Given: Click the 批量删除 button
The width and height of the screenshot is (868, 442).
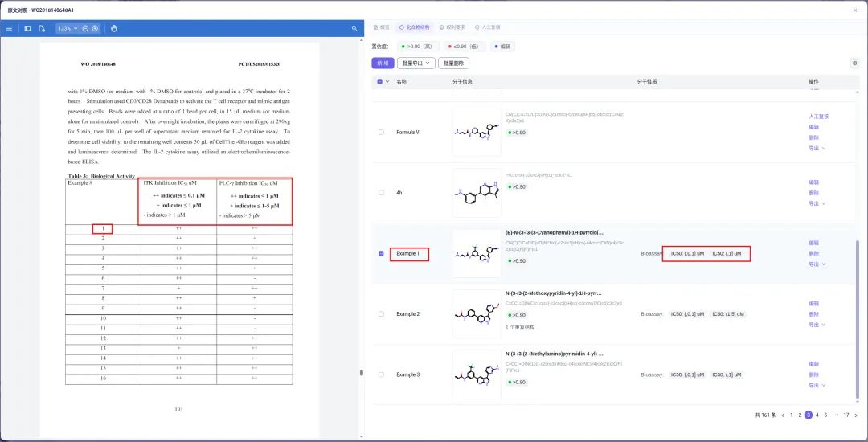Looking at the screenshot, I should coord(453,63).
